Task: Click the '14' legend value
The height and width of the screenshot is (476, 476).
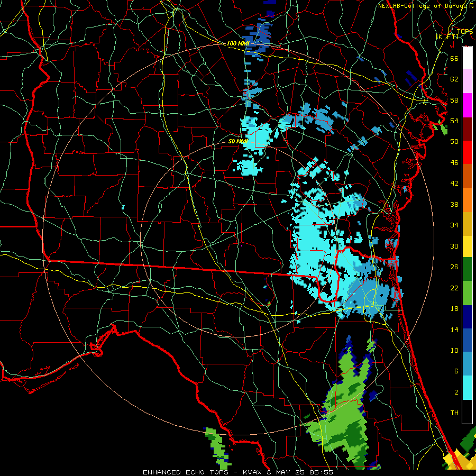Action: coord(454,329)
